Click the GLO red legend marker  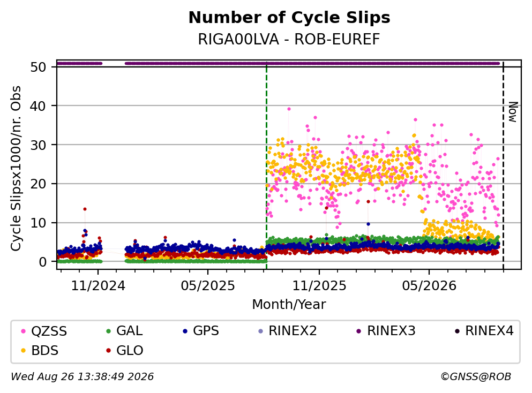(109, 351)
